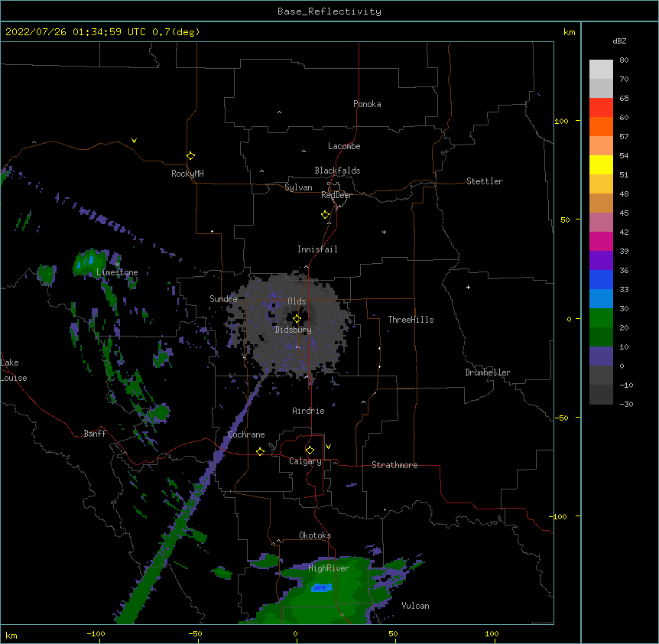
Task: Click the Olds city label
Action: pos(297,301)
